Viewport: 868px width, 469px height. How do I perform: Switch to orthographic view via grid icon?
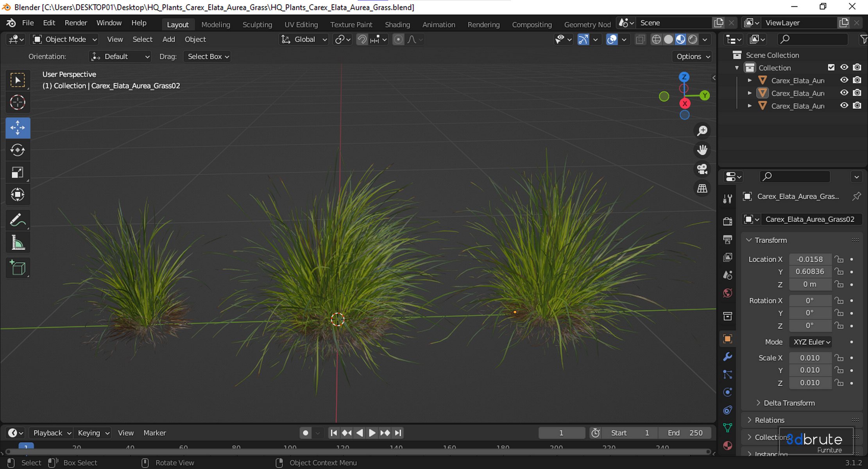point(702,188)
